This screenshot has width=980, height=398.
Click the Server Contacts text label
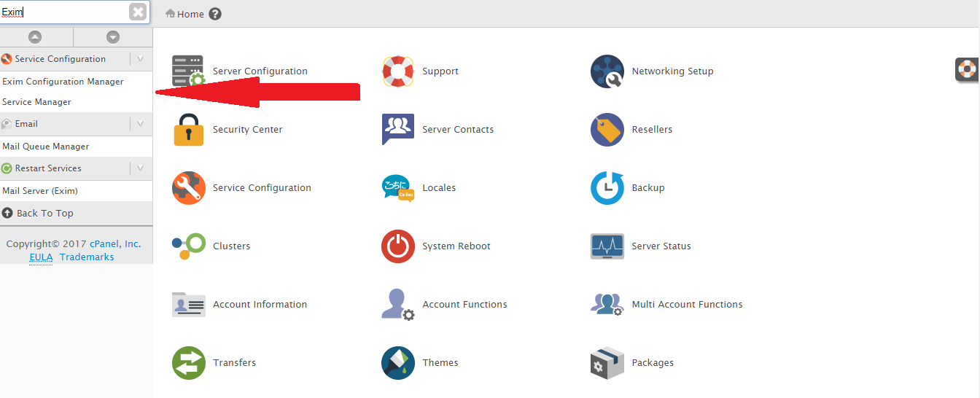pyautogui.click(x=458, y=130)
